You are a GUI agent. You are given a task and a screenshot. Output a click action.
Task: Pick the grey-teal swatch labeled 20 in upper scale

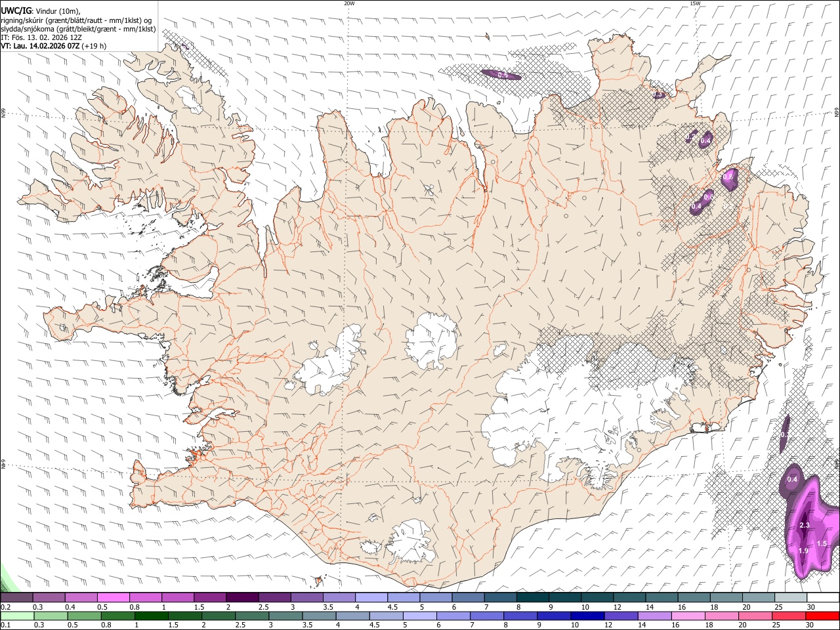[x=758, y=598]
